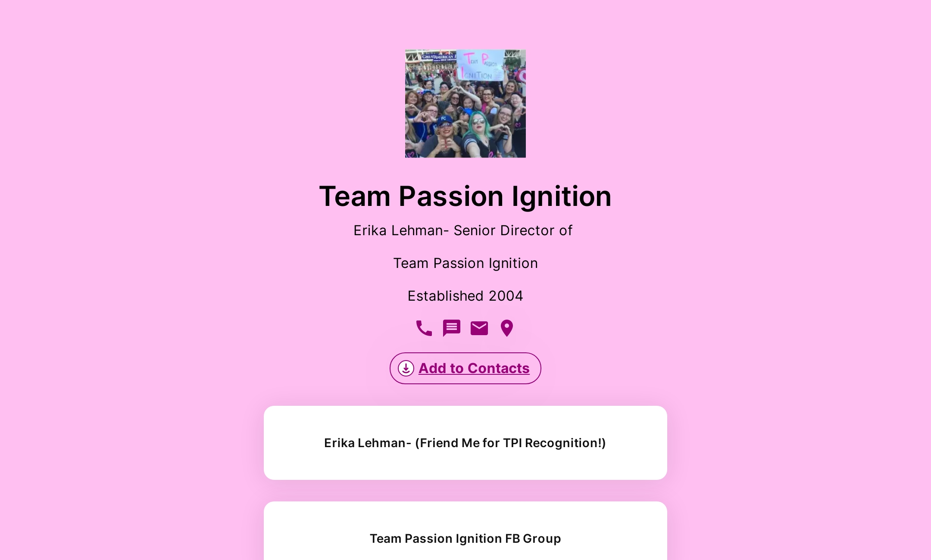The height and width of the screenshot is (560, 931).
Task: Select the profile image above the page title
Action: pyautogui.click(x=465, y=104)
